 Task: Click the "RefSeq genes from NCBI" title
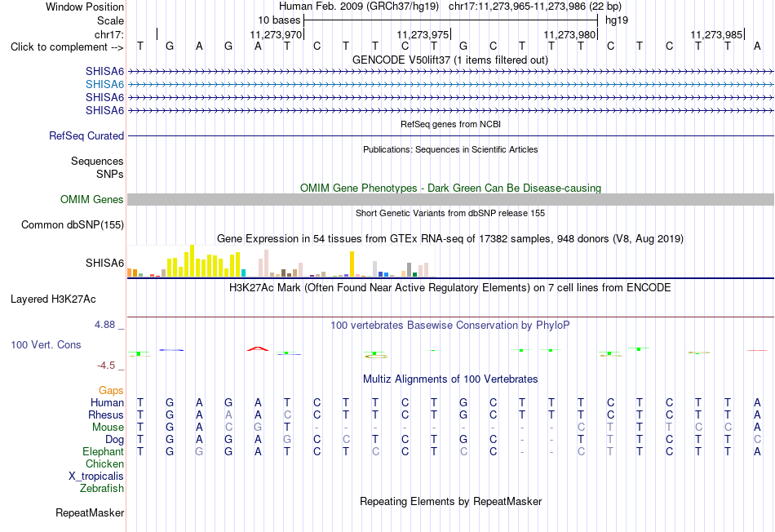450,124
